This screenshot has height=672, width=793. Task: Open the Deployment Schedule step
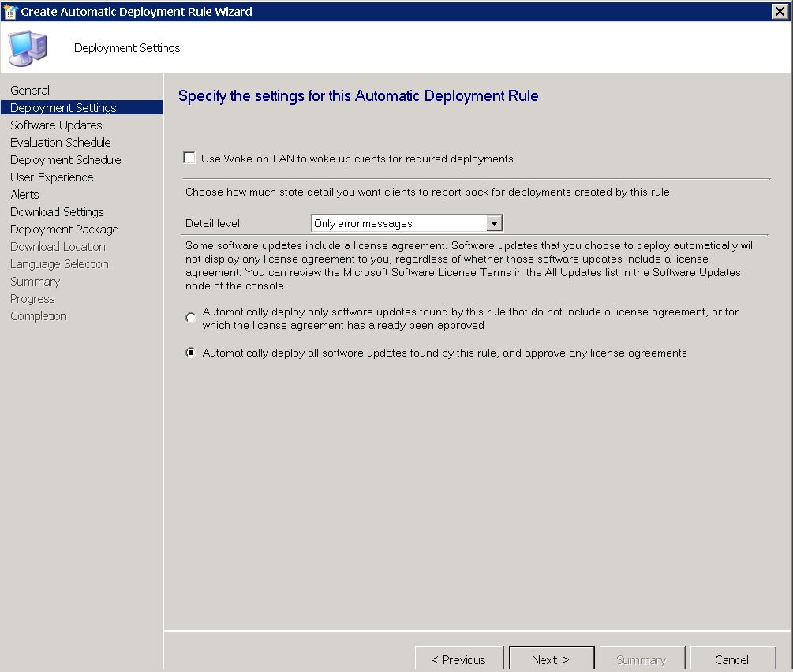tap(65, 160)
